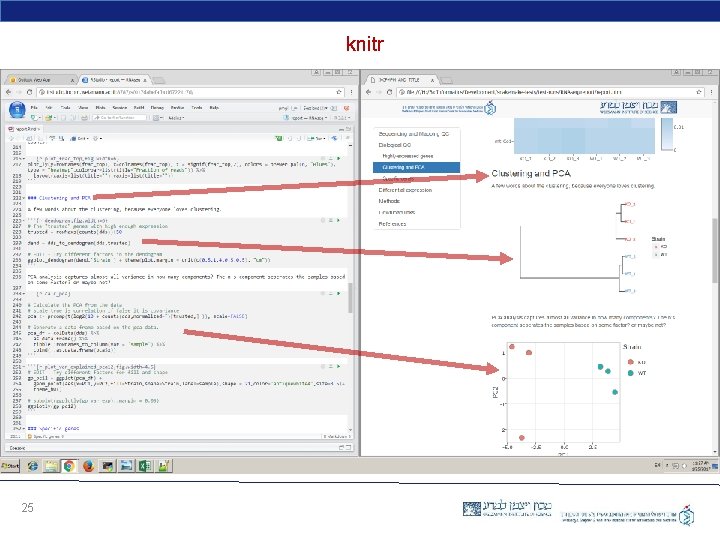
Task: Go to next section with the down arrow icon
Action: point(299,138)
